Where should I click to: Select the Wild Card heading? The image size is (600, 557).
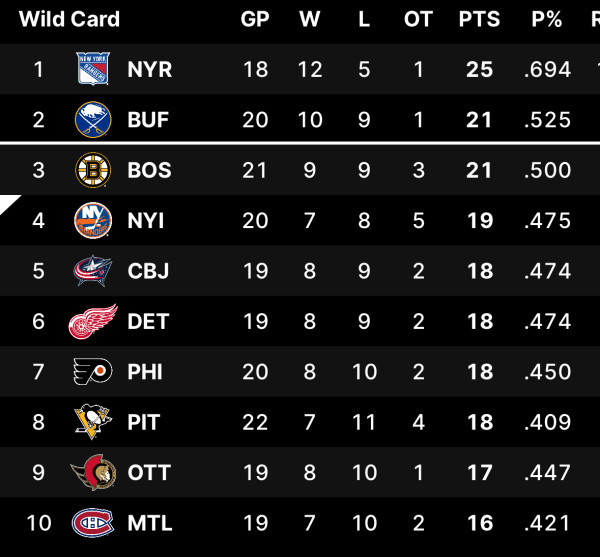pyautogui.click(x=69, y=19)
